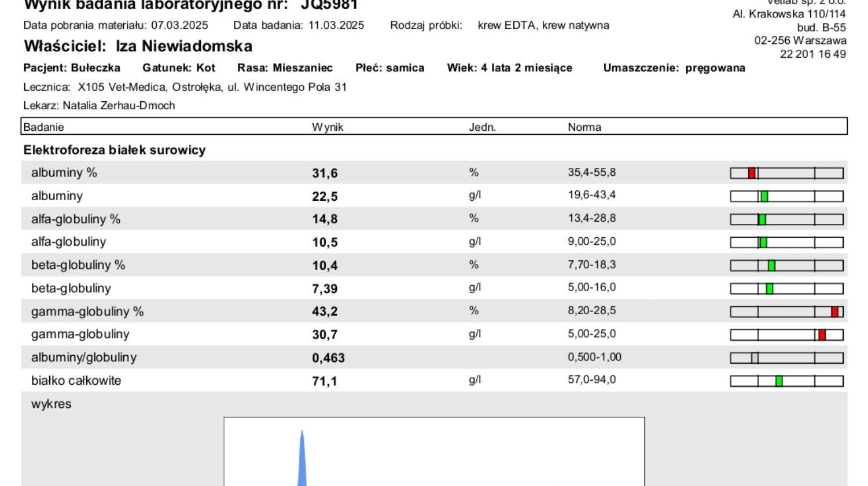Viewport: 868px width, 486px height.
Task: Click the red range indicator for gamma-globuliny %
Action: click(834, 312)
